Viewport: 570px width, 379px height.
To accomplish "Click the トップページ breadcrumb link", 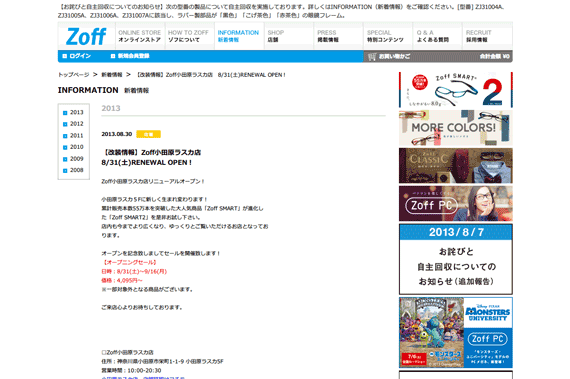I will coord(73,74).
